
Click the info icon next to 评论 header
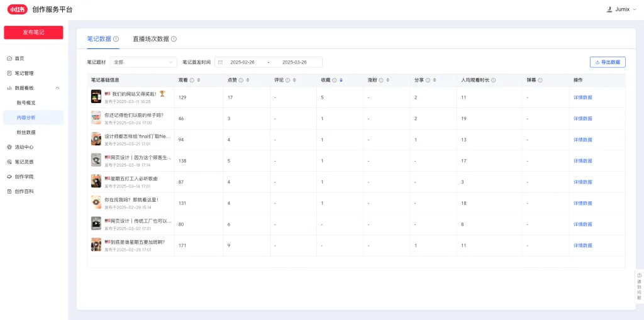coord(287,80)
